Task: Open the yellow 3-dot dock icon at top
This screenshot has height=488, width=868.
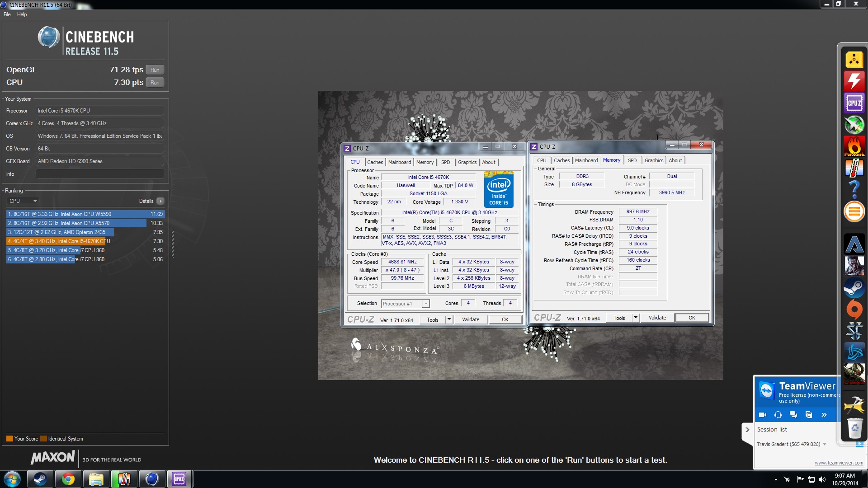Action: click(854, 59)
